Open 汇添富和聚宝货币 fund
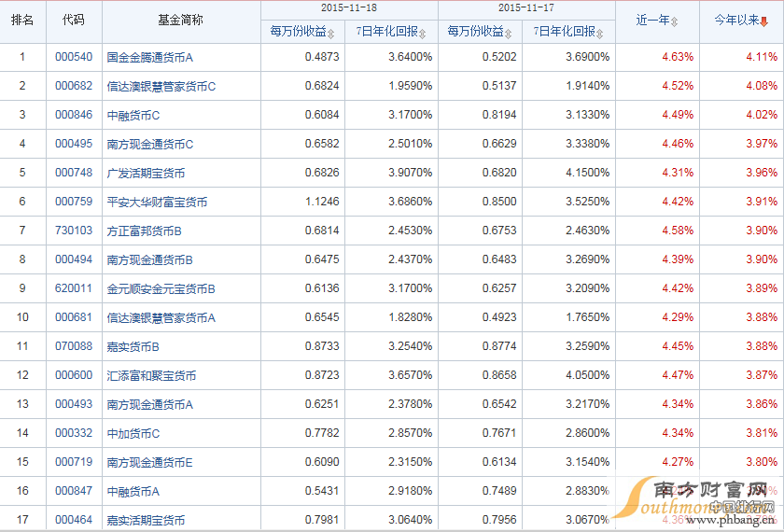Screen dimensions: 784x532 pos(151,376)
